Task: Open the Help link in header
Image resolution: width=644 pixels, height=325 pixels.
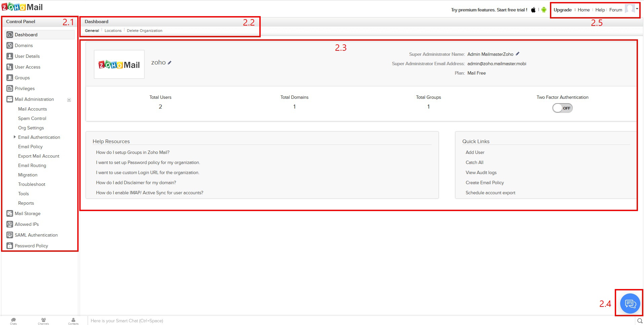Action: (x=600, y=10)
